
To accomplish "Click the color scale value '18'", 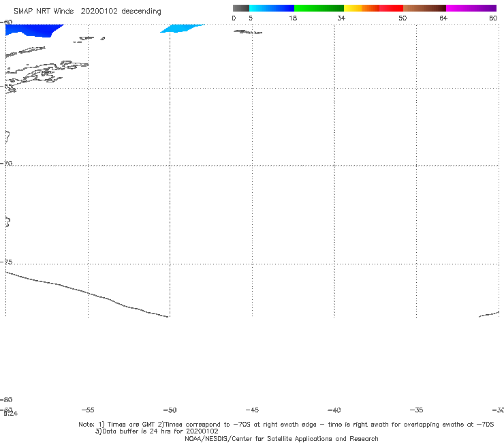I will point(293,18).
